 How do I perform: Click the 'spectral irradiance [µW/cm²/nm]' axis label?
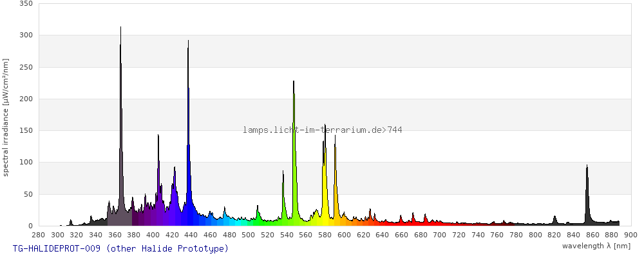[6, 117]
